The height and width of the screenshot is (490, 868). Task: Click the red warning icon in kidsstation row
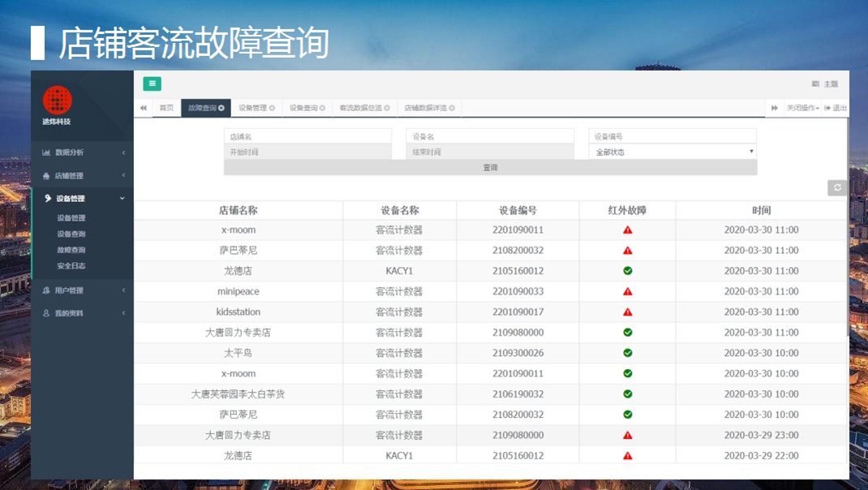point(627,312)
